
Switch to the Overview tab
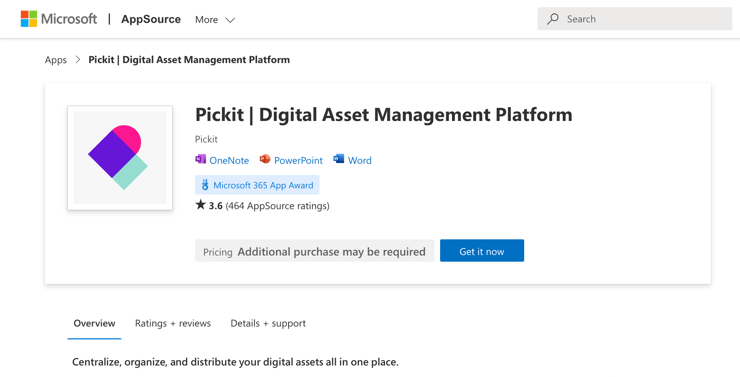(94, 324)
